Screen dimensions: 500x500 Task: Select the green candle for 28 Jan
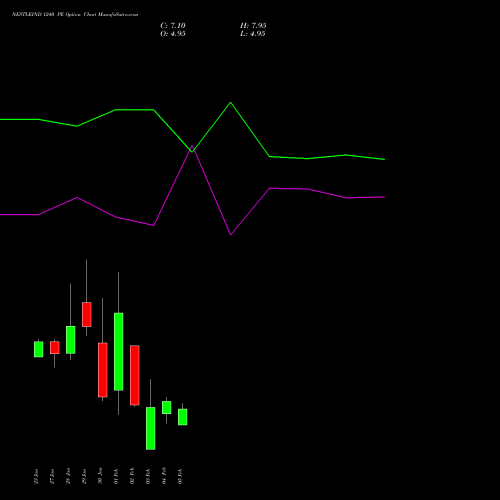[71, 340]
